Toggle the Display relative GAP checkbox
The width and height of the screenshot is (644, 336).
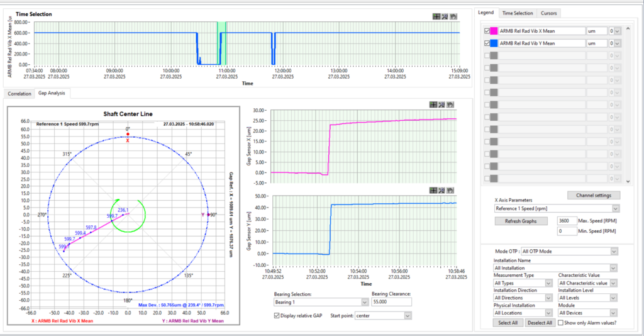pos(277,315)
